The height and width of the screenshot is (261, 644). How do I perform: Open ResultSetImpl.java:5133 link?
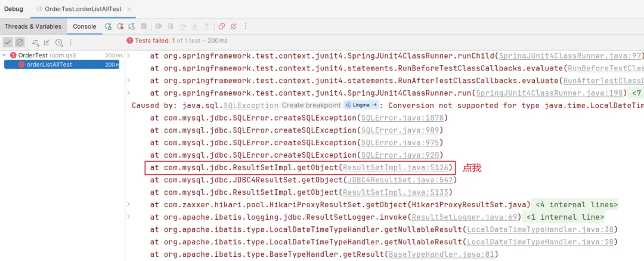coord(395,192)
